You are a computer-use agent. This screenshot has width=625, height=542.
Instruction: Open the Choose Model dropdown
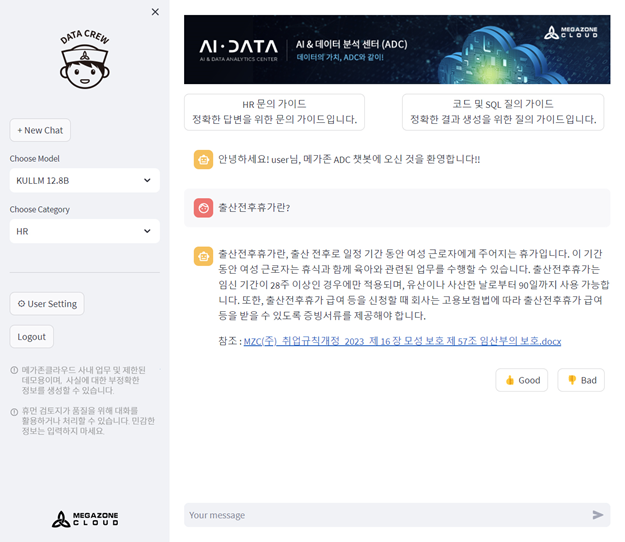[x=85, y=180]
